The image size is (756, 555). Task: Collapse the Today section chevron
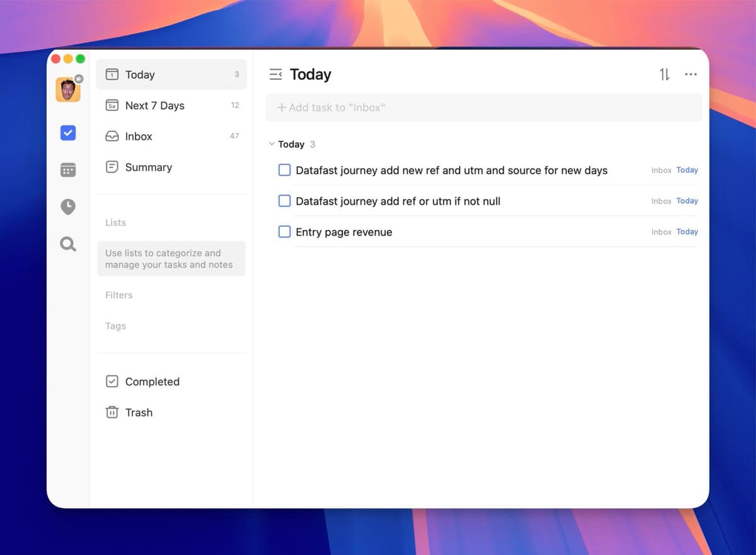click(272, 144)
